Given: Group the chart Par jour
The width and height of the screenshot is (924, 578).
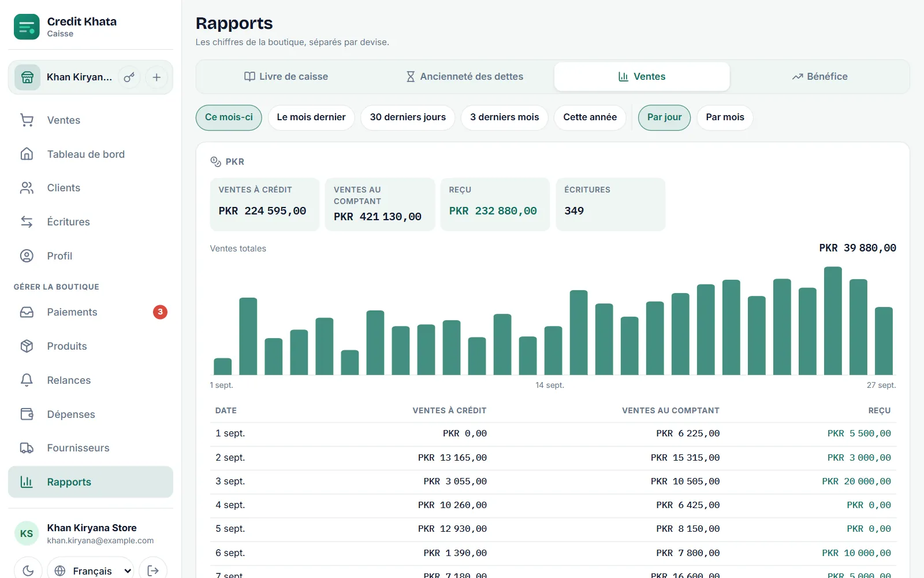Looking at the screenshot, I should click(x=664, y=117).
